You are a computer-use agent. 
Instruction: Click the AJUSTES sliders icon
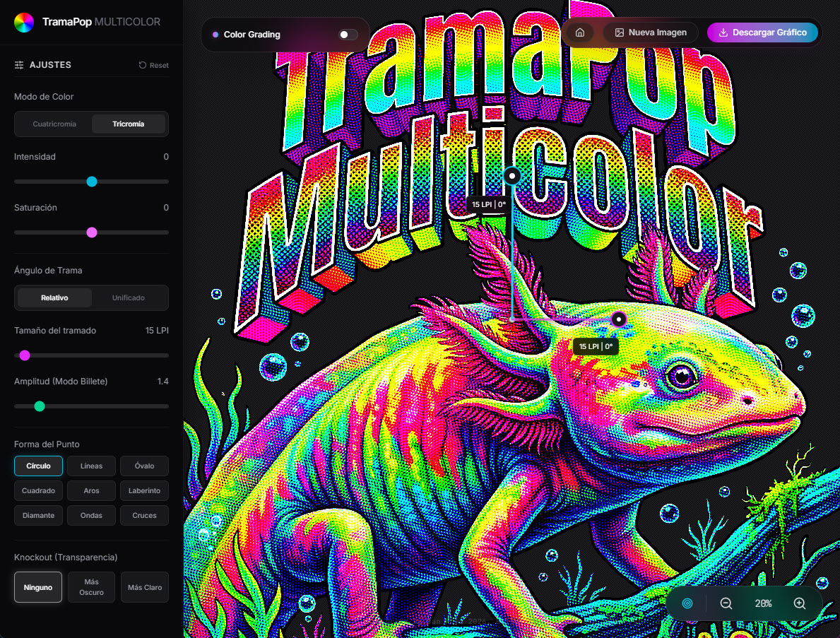[x=19, y=65]
